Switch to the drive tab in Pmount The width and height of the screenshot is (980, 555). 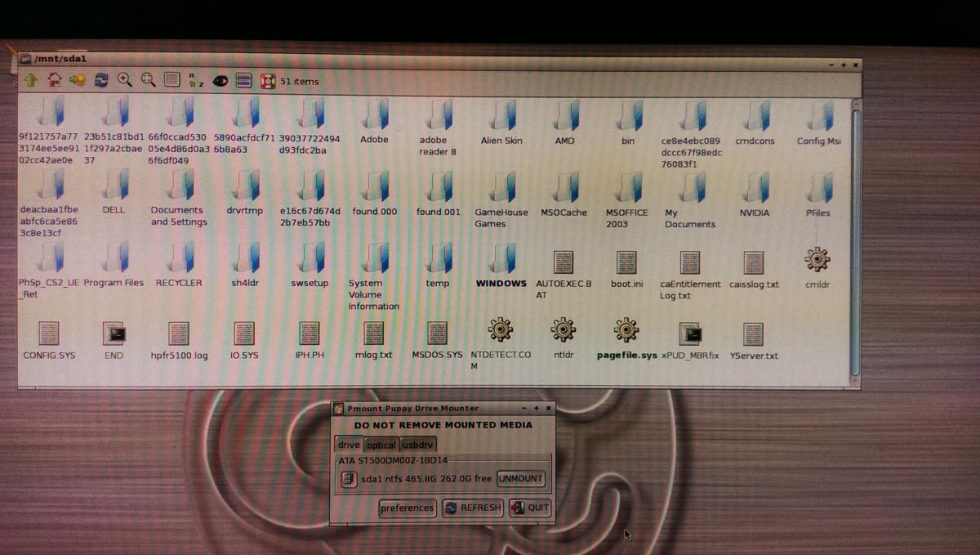click(349, 445)
